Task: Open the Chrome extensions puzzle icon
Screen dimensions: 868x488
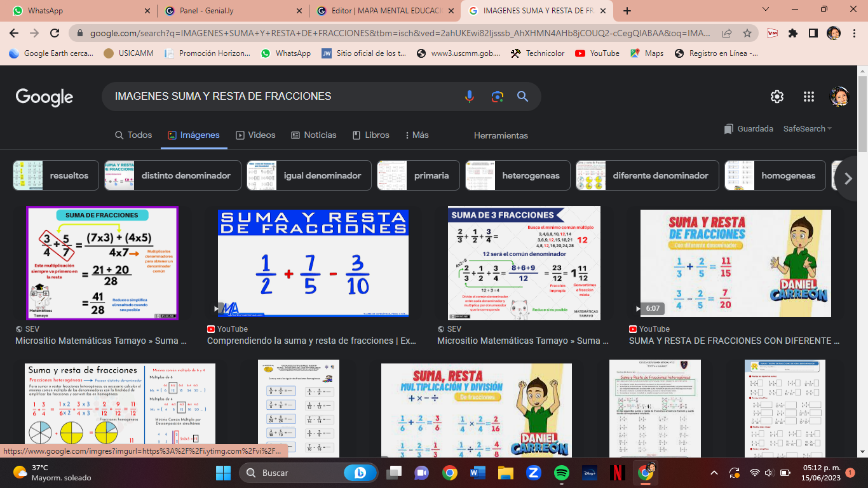Action: click(x=792, y=33)
